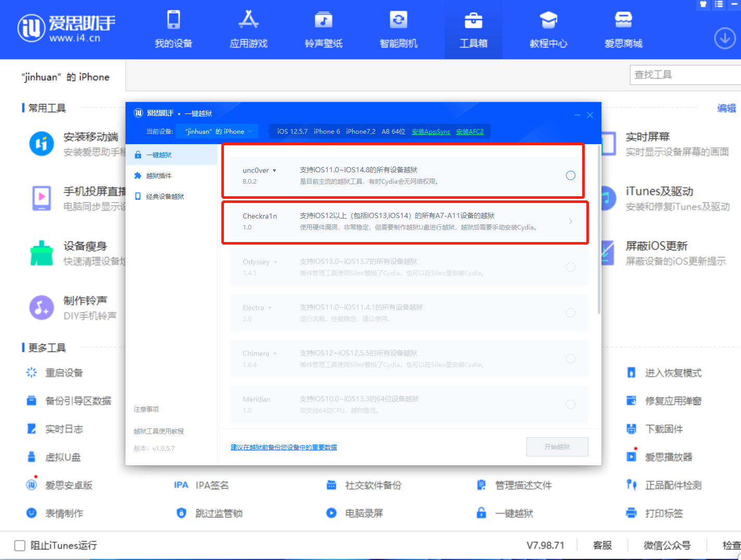This screenshot has width=741, height=560.
Task: Click the 重启设备 restart icon
Action: (x=31, y=373)
